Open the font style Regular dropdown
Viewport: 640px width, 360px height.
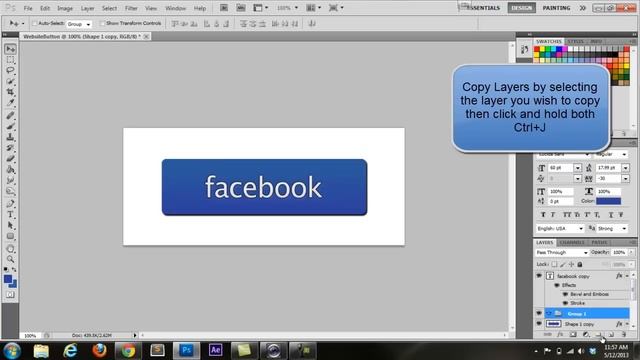tap(611, 154)
